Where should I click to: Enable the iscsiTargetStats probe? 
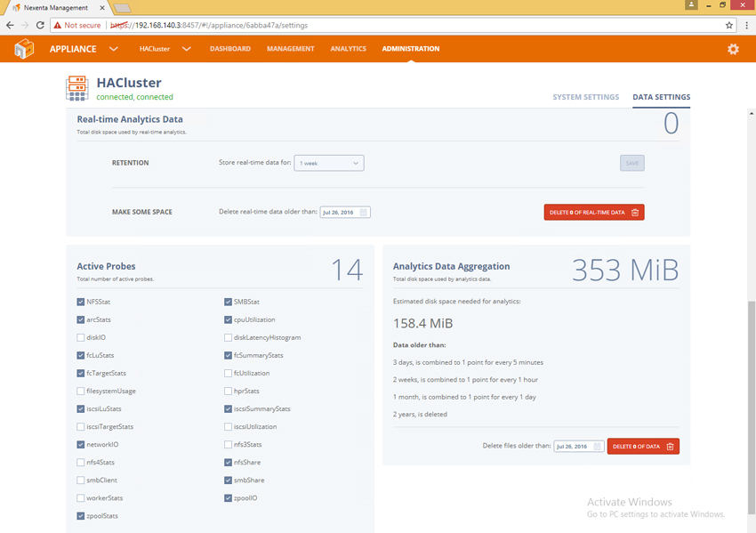81,427
